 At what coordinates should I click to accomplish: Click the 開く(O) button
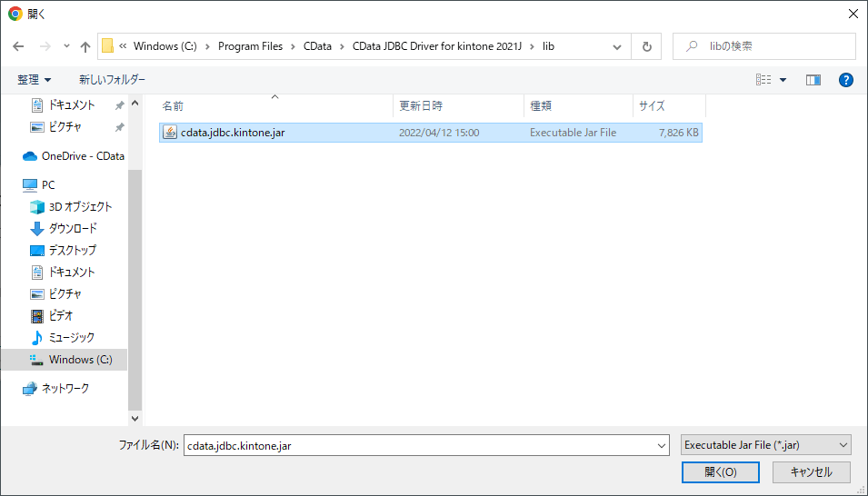pos(721,472)
